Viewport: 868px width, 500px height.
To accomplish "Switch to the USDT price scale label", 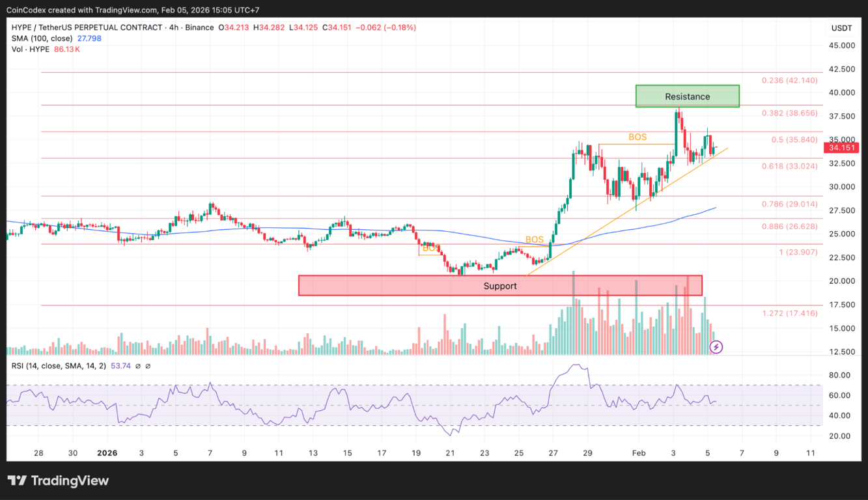I will (x=841, y=28).
